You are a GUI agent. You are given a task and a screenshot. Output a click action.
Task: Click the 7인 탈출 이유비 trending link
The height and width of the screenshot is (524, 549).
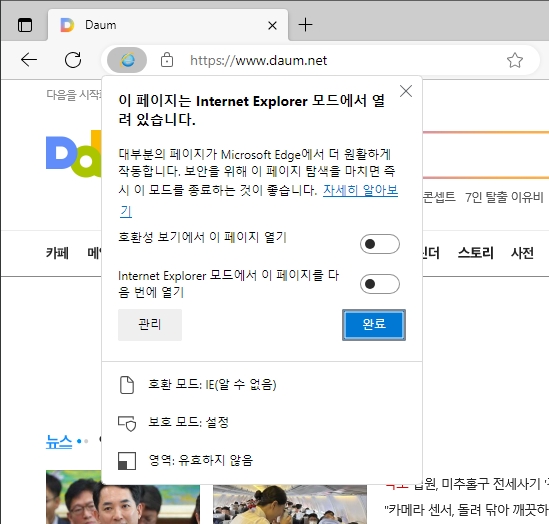point(504,197)
